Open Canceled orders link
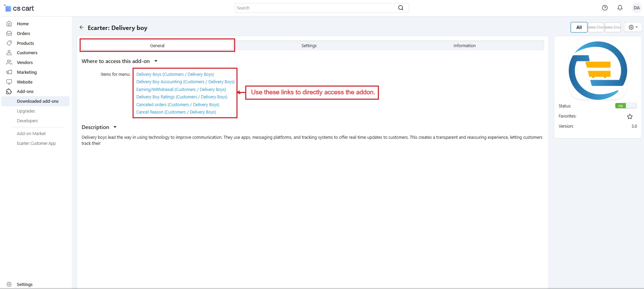This screenshot has height=289, width=644. (x=178, y=104)
